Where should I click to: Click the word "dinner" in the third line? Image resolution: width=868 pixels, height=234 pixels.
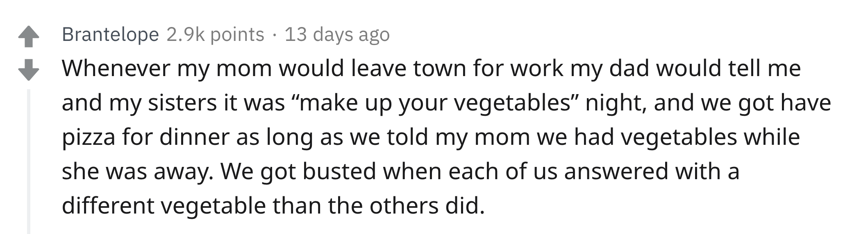point(194,137)
